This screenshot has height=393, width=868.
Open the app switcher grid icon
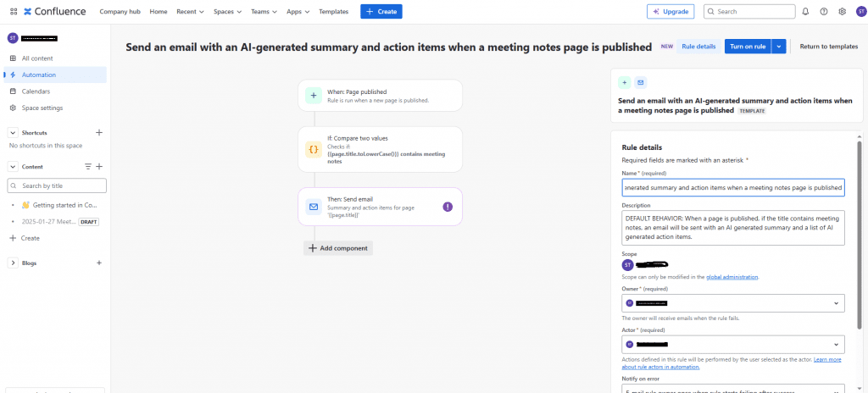14,12
